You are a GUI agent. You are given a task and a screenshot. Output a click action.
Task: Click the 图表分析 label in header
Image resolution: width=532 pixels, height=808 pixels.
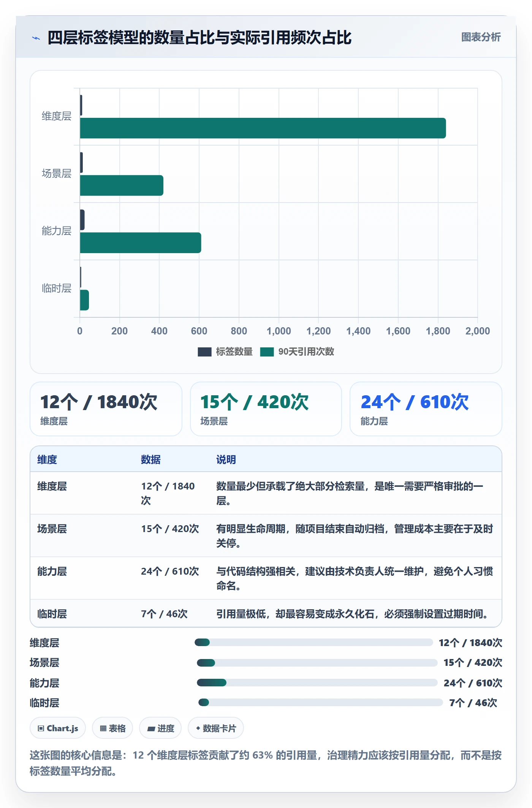point(481,37)
